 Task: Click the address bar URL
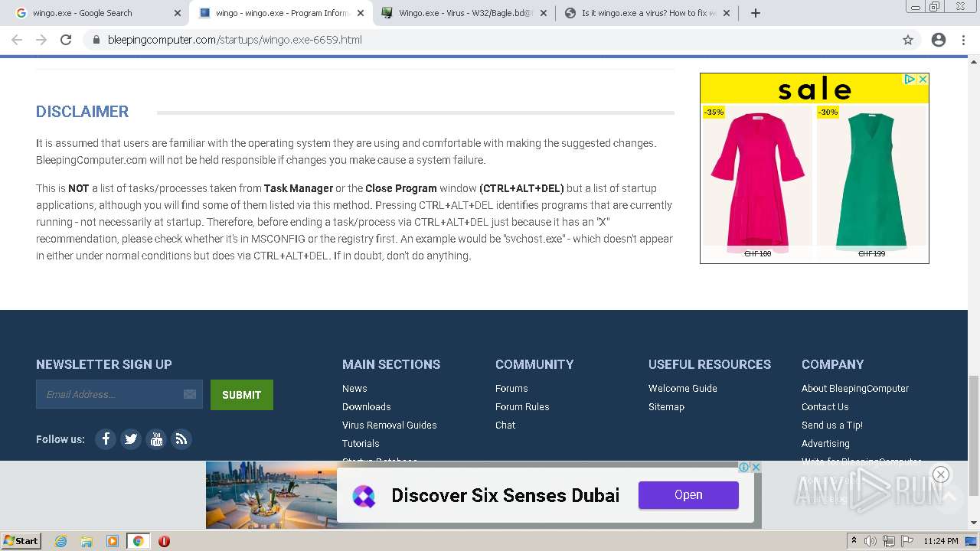click(x=235, y=40)
